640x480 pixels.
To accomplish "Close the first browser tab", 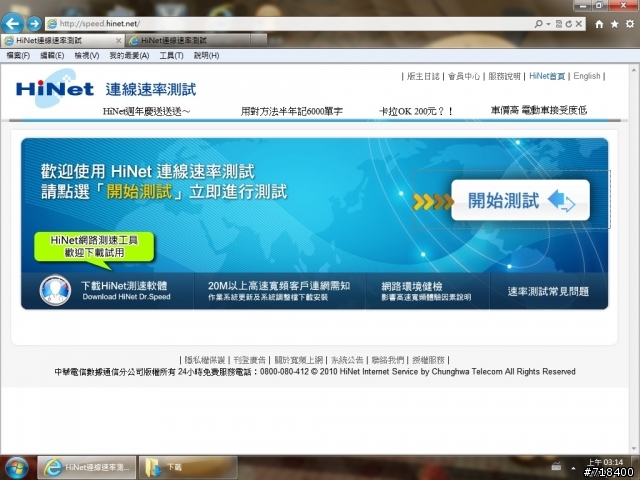I will (118, 41).
